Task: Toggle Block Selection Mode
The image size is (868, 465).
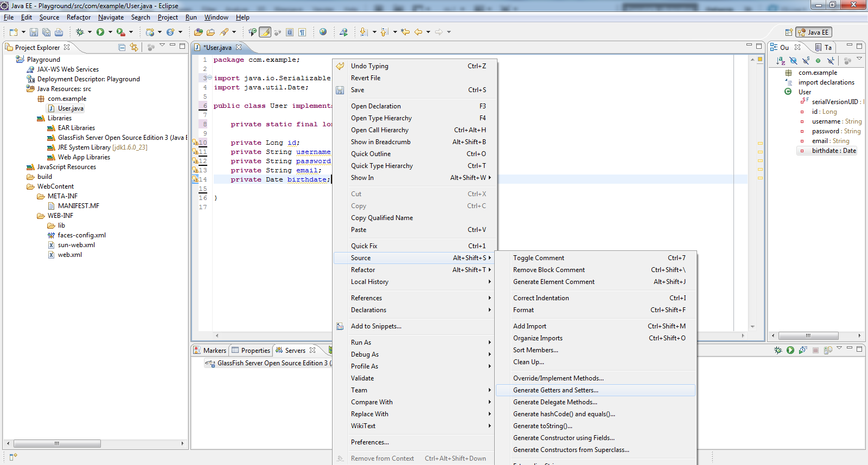Action: [x=289, y=32]
